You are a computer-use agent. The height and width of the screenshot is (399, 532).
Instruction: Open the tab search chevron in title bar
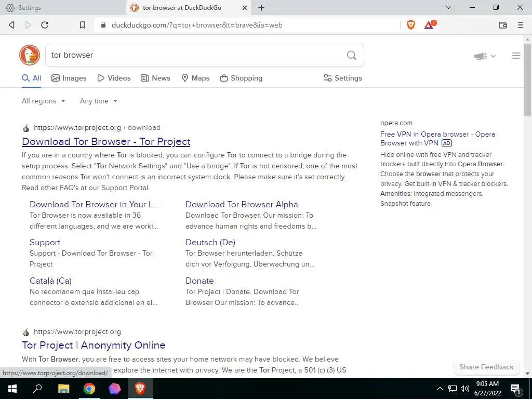coord(448,7)
